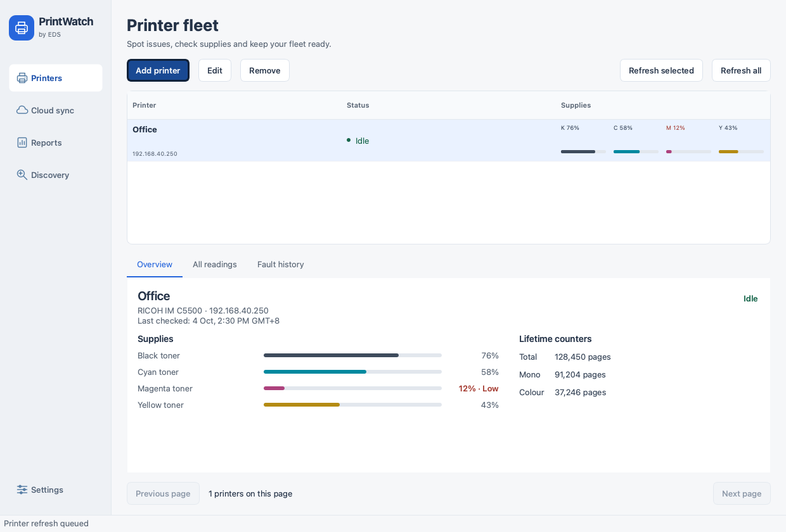Click 'Printer refresh queued' status bar message

click(x=46, y=523)
